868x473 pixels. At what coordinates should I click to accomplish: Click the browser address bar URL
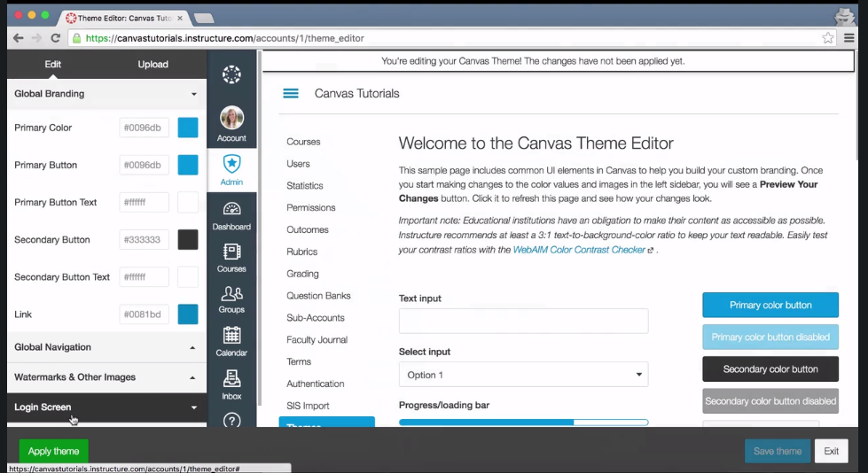point(224,38)
